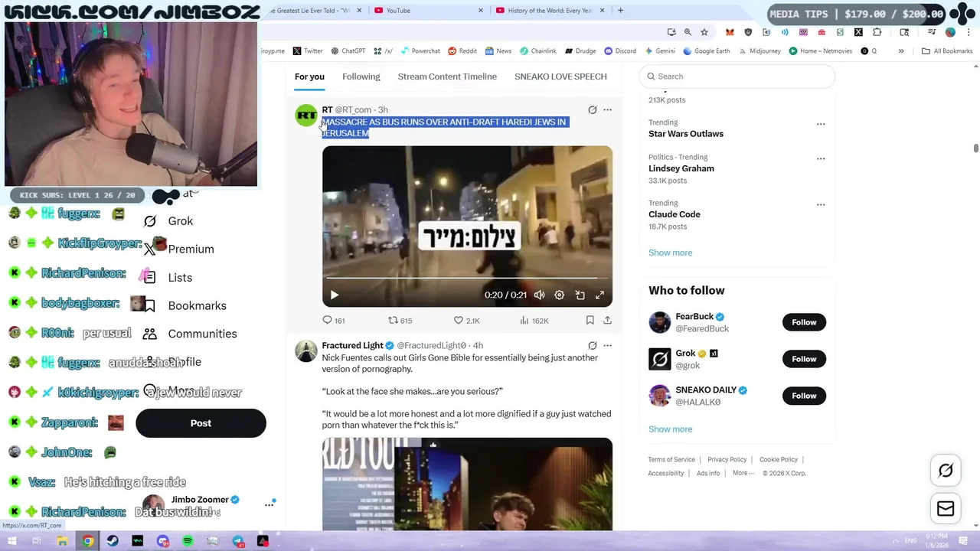Expand RT video to fullscreen
This screenshot has height=551, width=980.
(x=599, y=295)
